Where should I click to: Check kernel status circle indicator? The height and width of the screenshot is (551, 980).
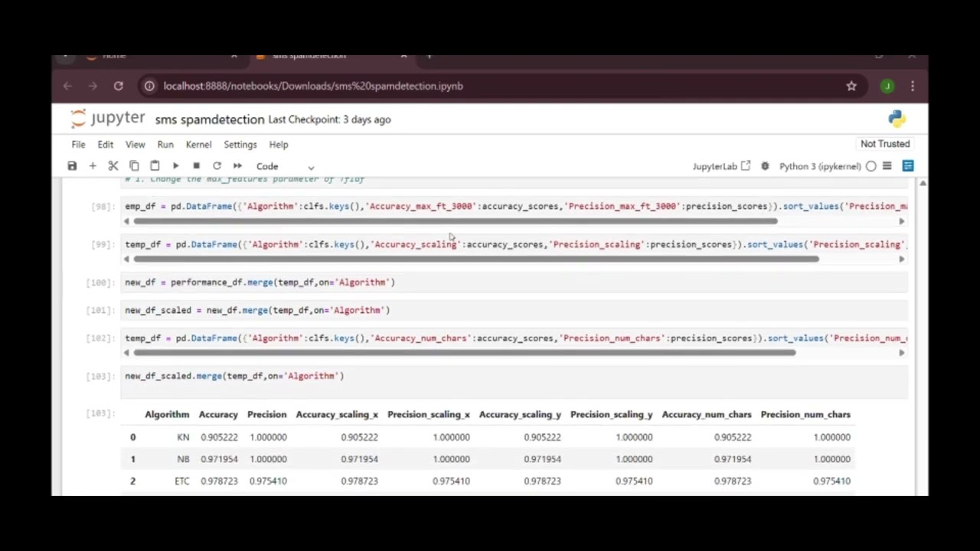[x=871, y=166]
